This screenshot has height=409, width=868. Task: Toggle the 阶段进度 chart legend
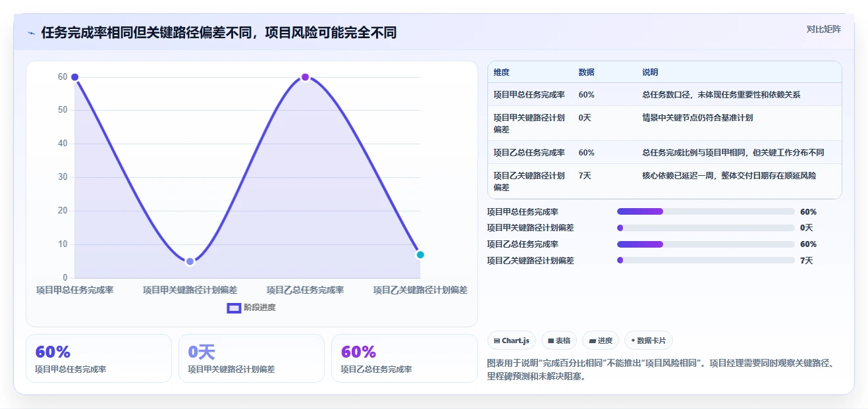click(251, 308)
